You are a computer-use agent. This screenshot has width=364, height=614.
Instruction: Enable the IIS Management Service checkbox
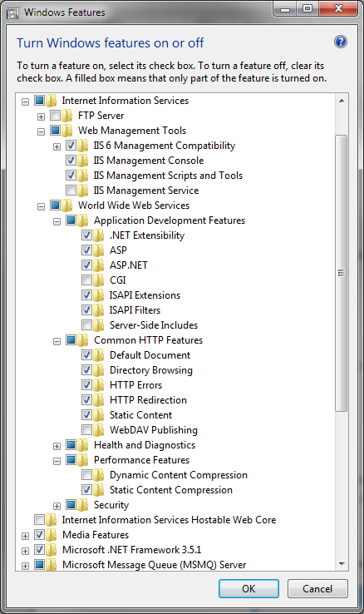click(x=71, y=191)
